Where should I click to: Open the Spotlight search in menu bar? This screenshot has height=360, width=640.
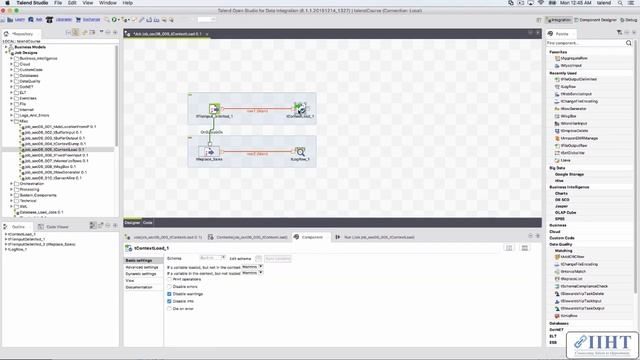pos(620,3)
